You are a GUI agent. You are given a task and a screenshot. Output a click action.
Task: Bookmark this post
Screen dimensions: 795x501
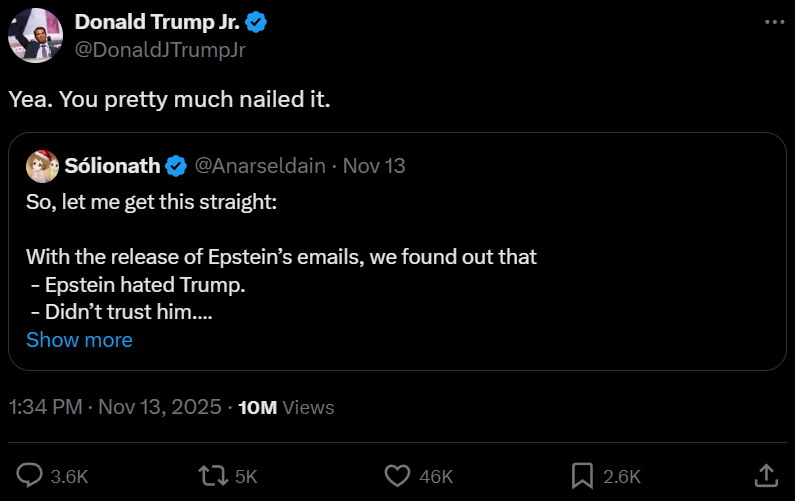pos(582,475)
